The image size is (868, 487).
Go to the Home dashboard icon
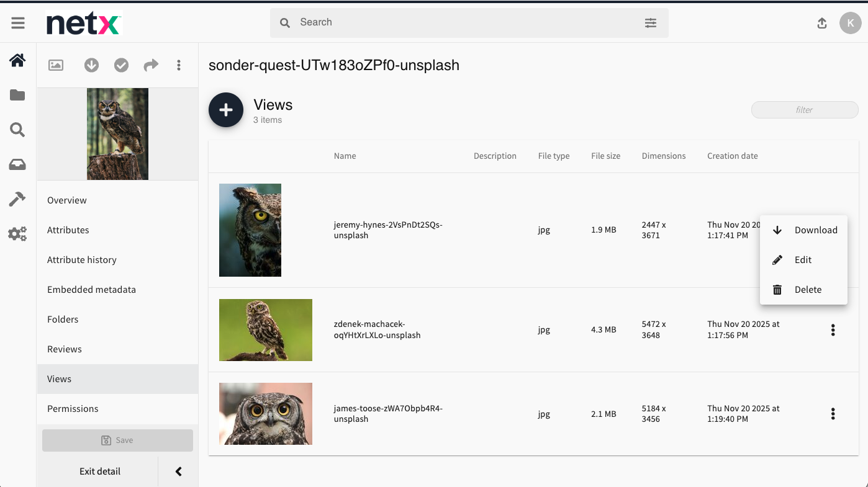pyautogui.click(x=17, y=60)
